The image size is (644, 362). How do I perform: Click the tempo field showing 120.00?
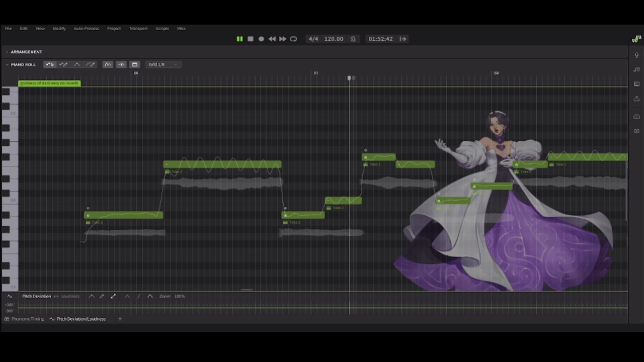[x=334, y=39]
